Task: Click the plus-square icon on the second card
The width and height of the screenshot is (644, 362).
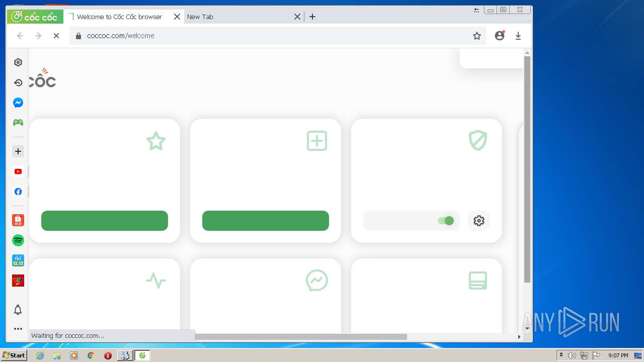Action: click(x=317, y=141)
